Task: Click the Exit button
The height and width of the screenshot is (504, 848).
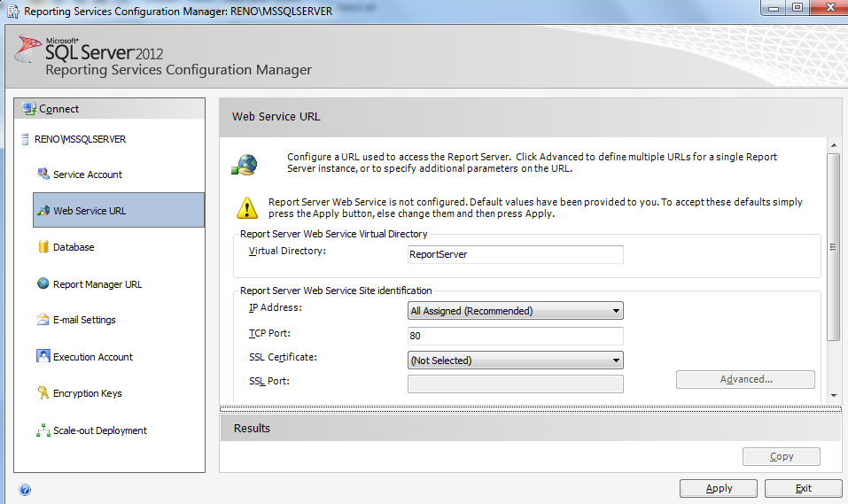Action: pos(803,488)
